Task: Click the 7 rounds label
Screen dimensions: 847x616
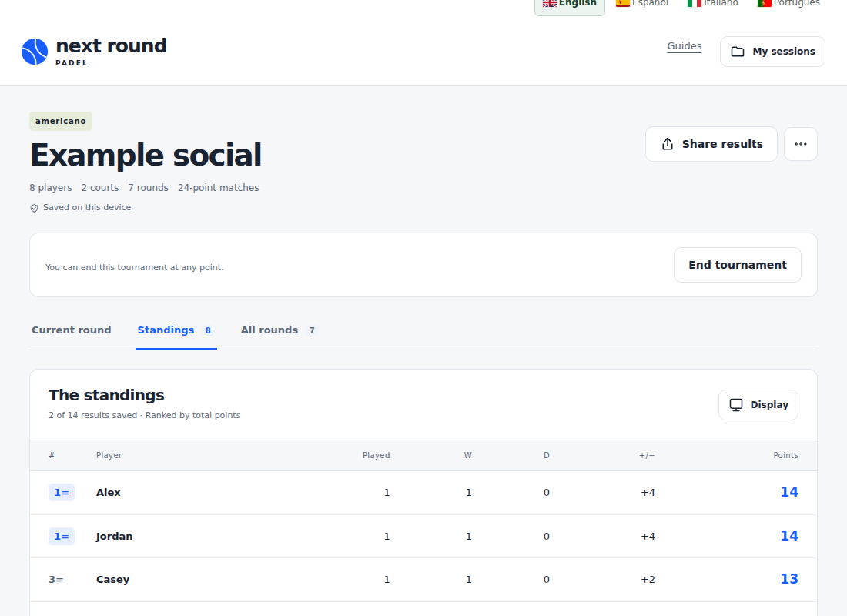Action: pos(148,188)
